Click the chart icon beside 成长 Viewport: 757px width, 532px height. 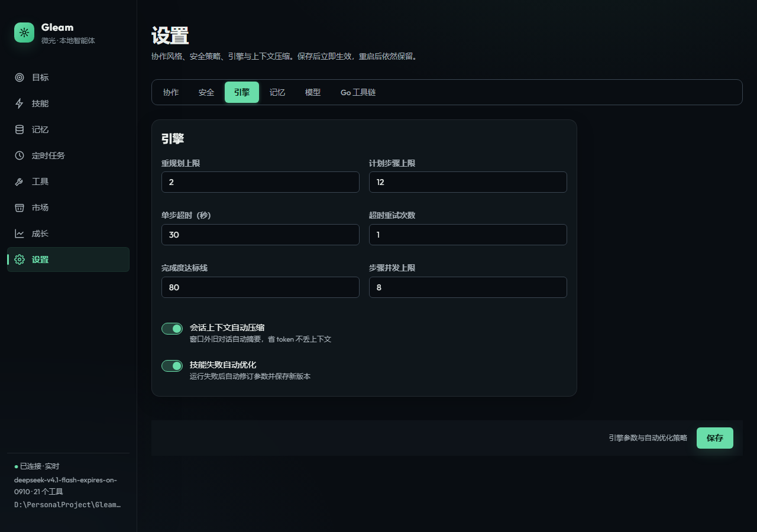20,233
